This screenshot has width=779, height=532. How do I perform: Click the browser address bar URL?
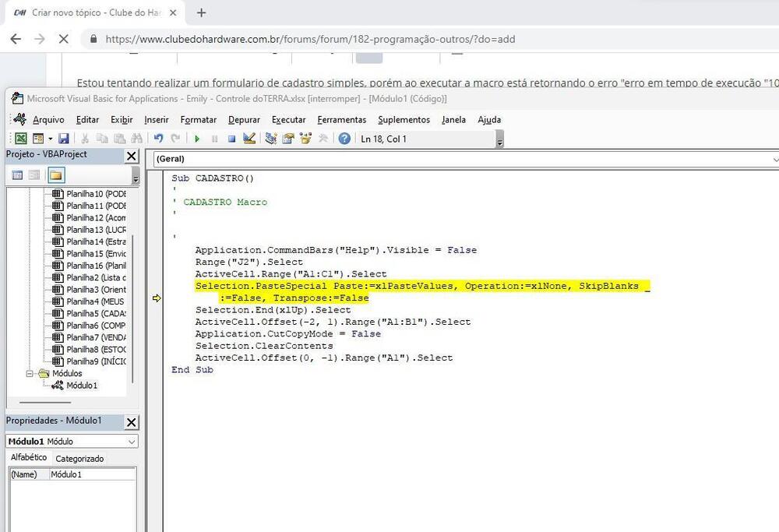(x=309, y=39)
